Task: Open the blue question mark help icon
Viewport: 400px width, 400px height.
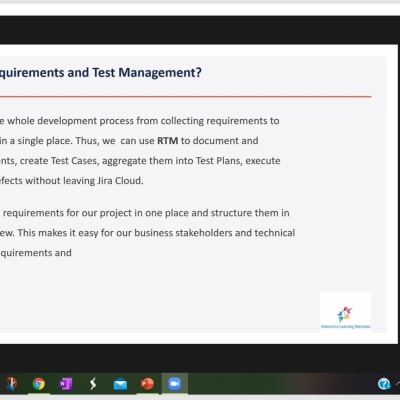Action: point(384,384)
